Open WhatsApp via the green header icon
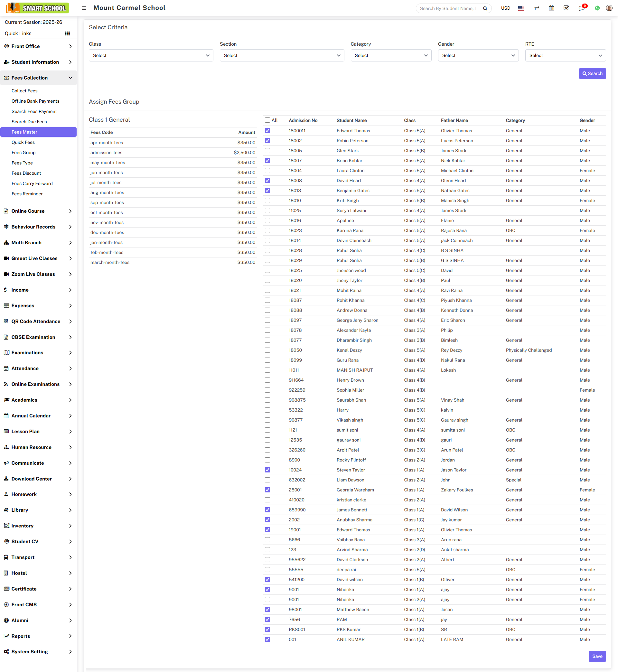This screenshot has height=672, width=618. pyautogui.click(x=597, y=8)
